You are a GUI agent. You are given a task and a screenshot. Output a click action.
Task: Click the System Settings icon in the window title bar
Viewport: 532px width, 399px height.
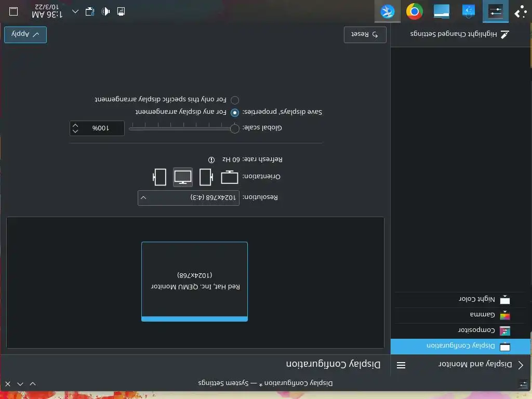pos(523,384)
